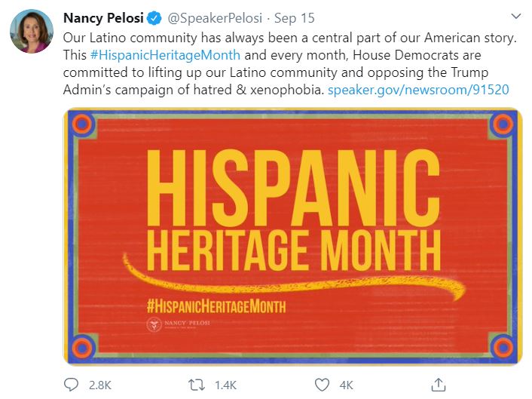Image resolution: width=532 pixels, height=399 pixels.
Task: Visit the @SpeakerPelosi handle
Action: 215,18
